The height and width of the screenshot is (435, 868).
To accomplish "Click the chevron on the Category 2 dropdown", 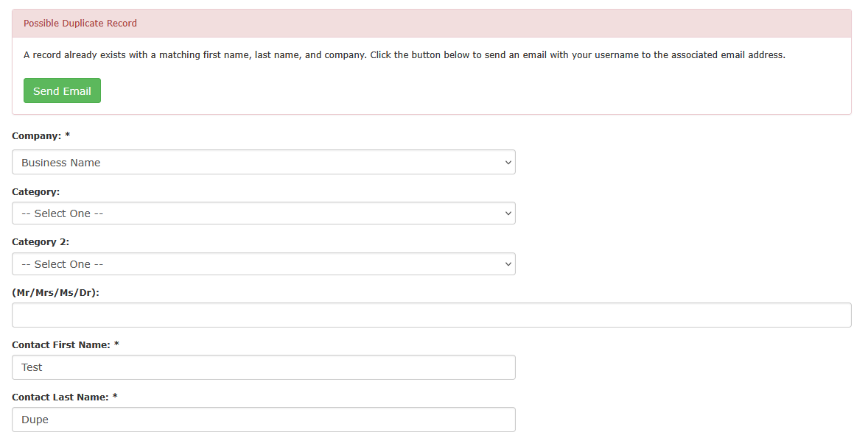I will pos(508,264).
